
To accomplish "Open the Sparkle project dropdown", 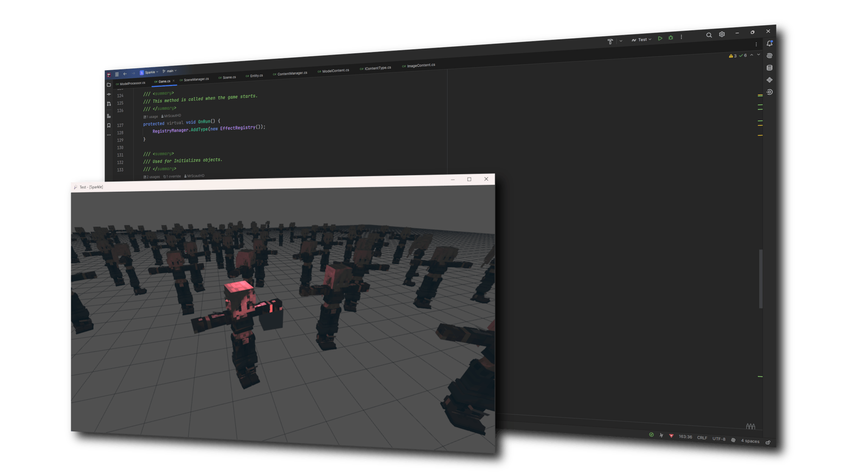I will 149,72.
